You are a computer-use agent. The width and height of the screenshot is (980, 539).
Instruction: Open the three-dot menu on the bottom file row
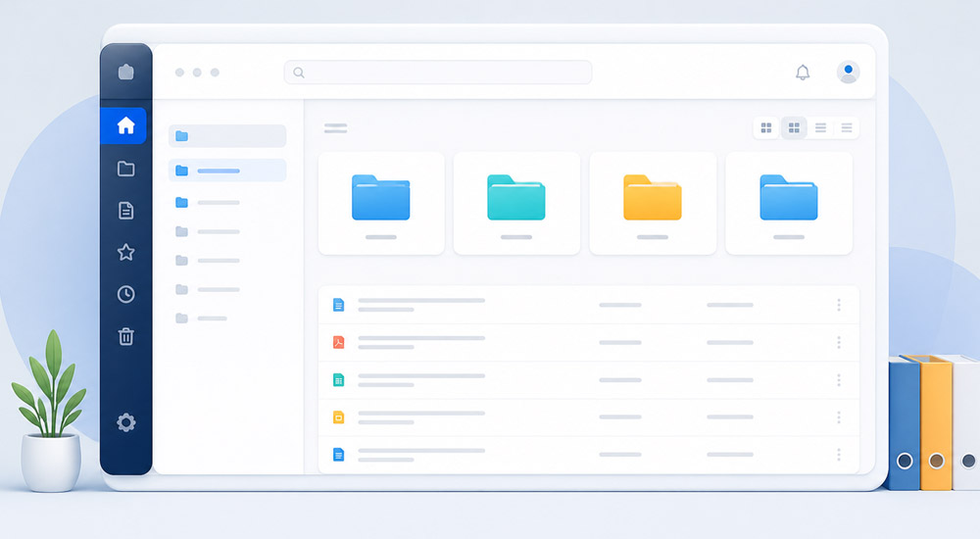coord(839,455)
